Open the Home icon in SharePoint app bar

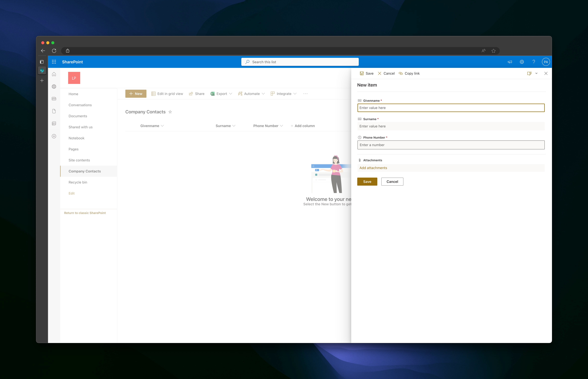54,74
